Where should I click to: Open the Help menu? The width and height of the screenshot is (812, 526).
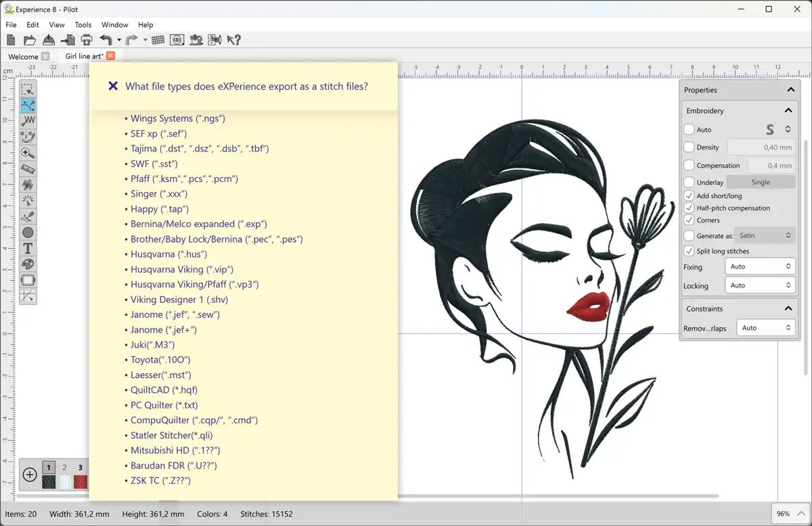pos(145,25)
